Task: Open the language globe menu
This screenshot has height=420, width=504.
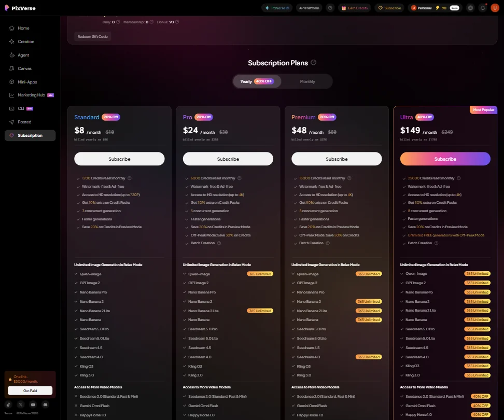Action: coord(470,8)
